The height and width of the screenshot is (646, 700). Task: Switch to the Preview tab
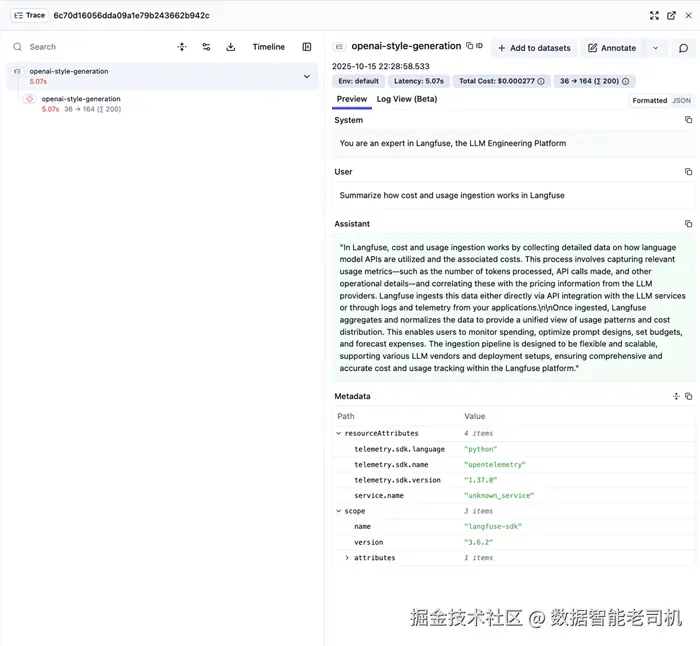pyautogui.click(x=352, y=99)
